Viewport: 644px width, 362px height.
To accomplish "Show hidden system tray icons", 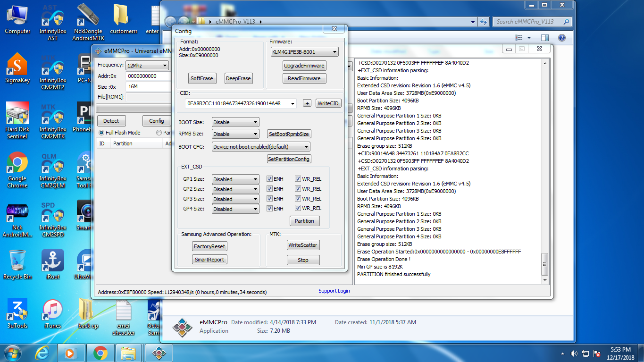I will coord(562,354).
